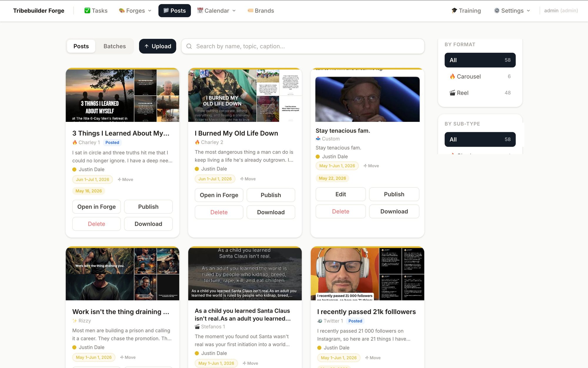Expand the Calendar dropdown menu
This screenshot has width=588, height=368.
pos(216,11)
